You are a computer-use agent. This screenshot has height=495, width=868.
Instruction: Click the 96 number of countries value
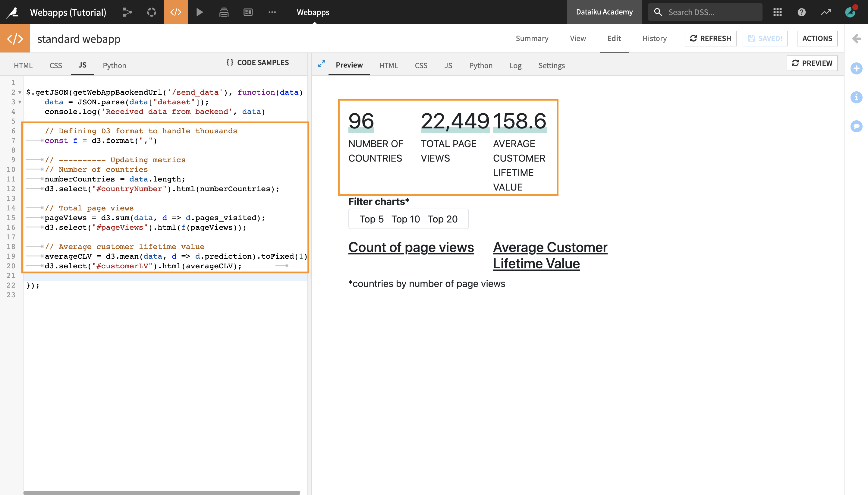coord(361,121)
